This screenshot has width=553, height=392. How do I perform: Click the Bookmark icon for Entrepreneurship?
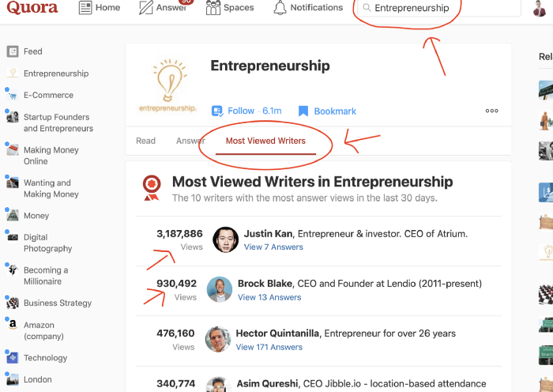pyautogui.click(x=303, y=111)
